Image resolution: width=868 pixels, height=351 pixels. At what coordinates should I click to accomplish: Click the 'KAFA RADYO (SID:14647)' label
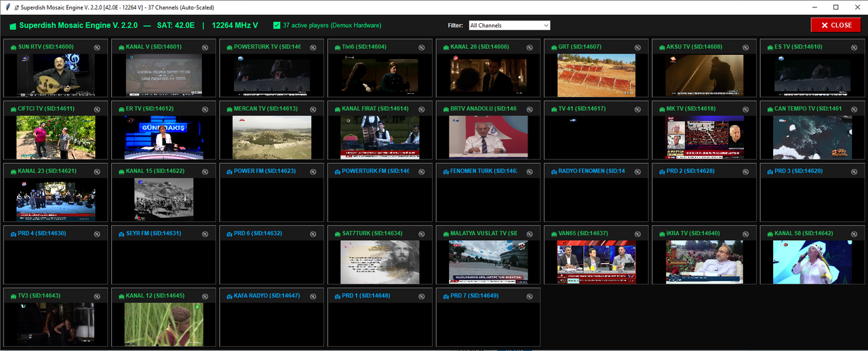[267, 296]
